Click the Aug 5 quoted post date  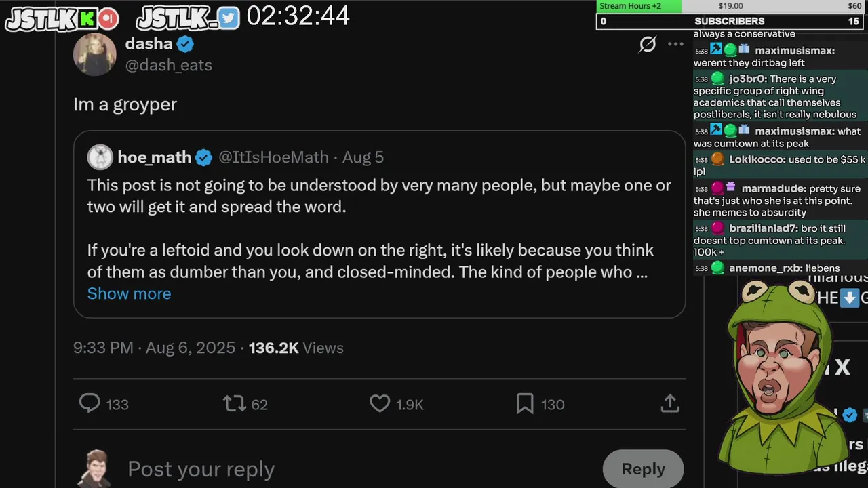[x=363, y=157]
